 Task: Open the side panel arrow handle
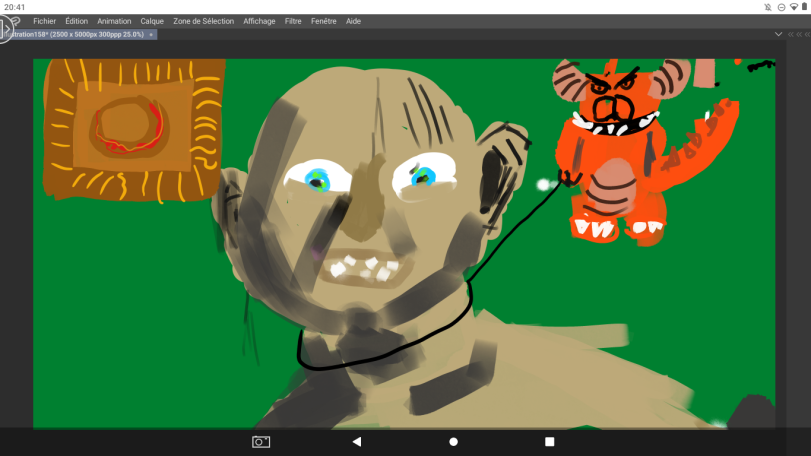coord(5,29)
